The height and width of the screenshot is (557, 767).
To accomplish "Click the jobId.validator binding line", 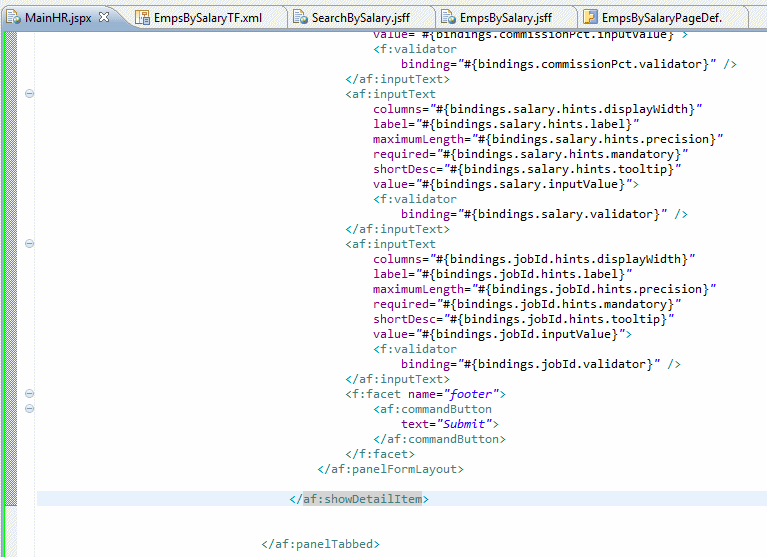I will tap(541, 364).
